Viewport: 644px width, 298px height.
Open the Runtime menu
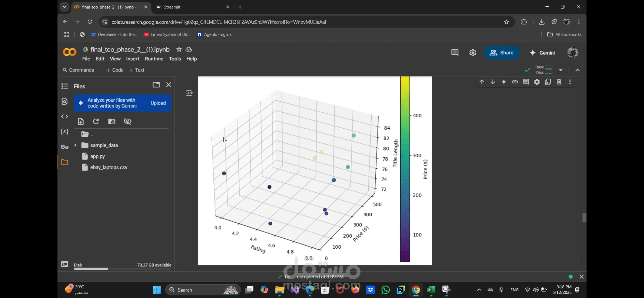coord(154,59)
